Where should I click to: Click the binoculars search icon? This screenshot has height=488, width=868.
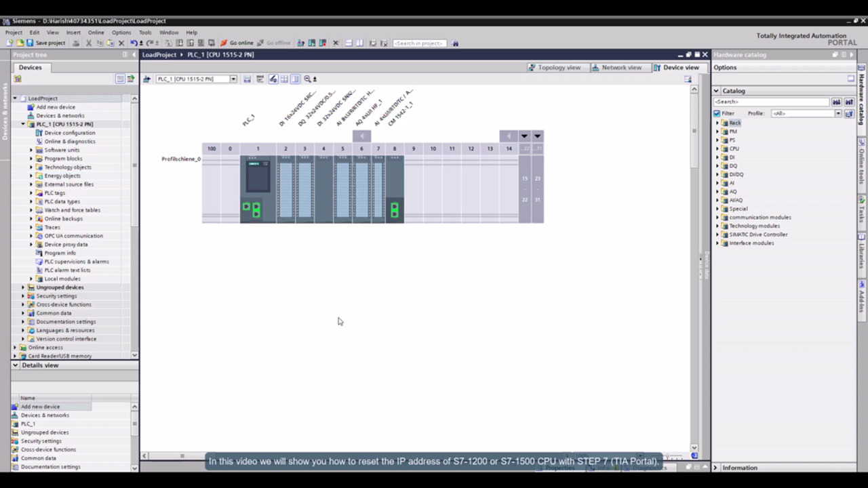coord(455,43)
